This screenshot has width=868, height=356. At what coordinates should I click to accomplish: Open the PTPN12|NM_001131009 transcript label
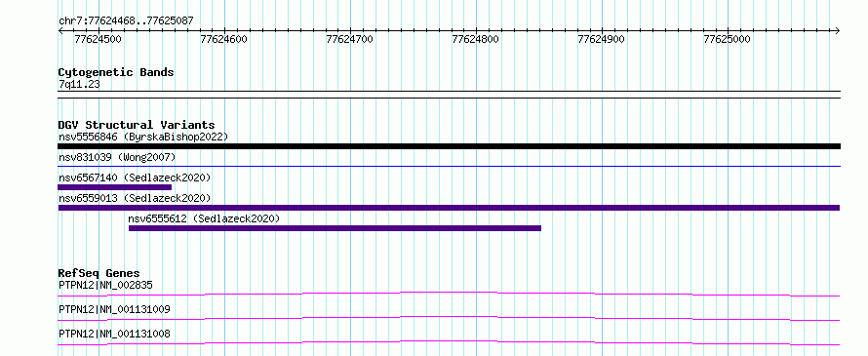click(114, 309)
